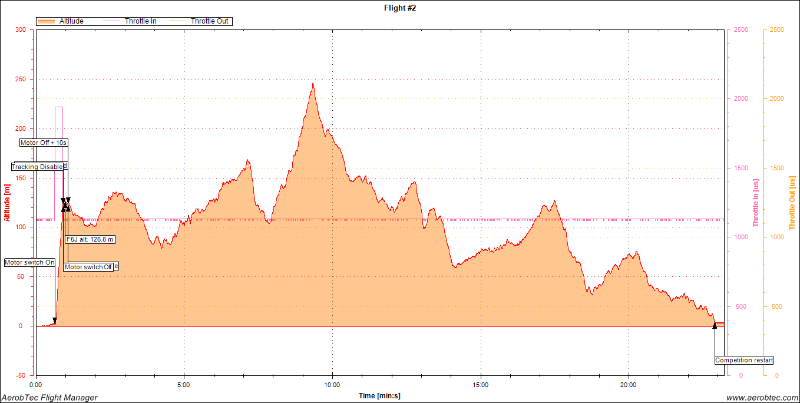This screenshot has height=403, width=800.
Task: Click the 'Time [min:s]' axis label
Action: (380, 396)
